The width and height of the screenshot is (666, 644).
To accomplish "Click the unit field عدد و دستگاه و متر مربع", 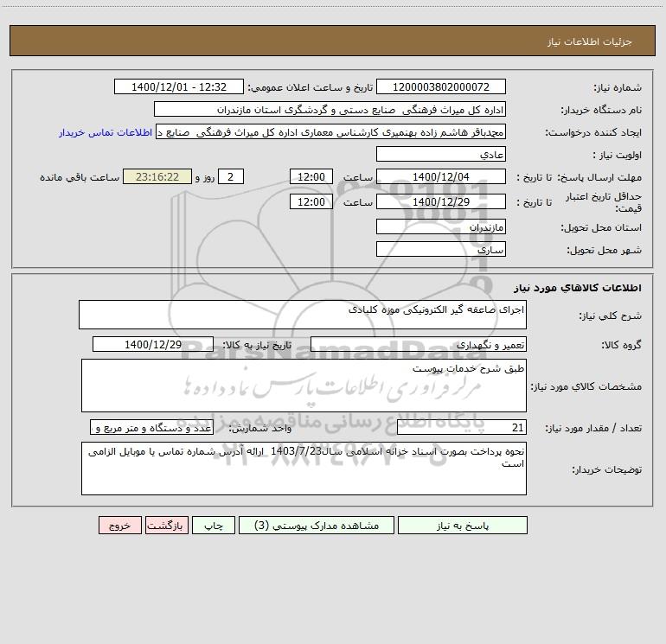I will coord(152,428).
